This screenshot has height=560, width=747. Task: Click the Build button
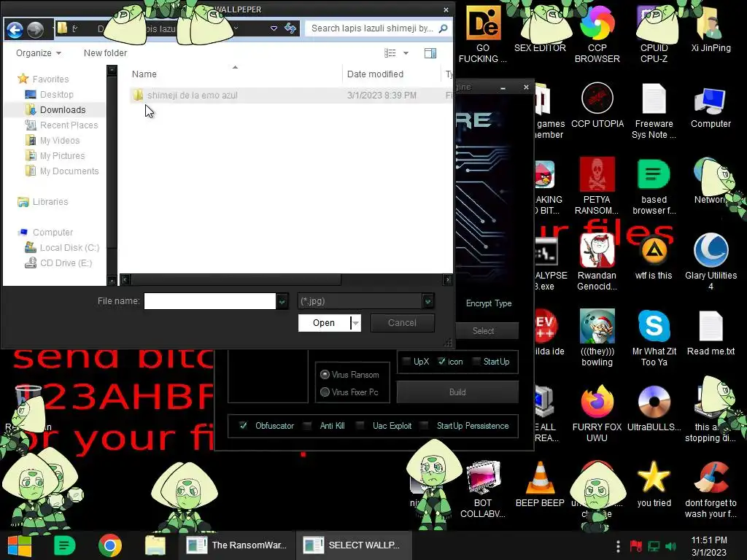(x=457, y=392)
